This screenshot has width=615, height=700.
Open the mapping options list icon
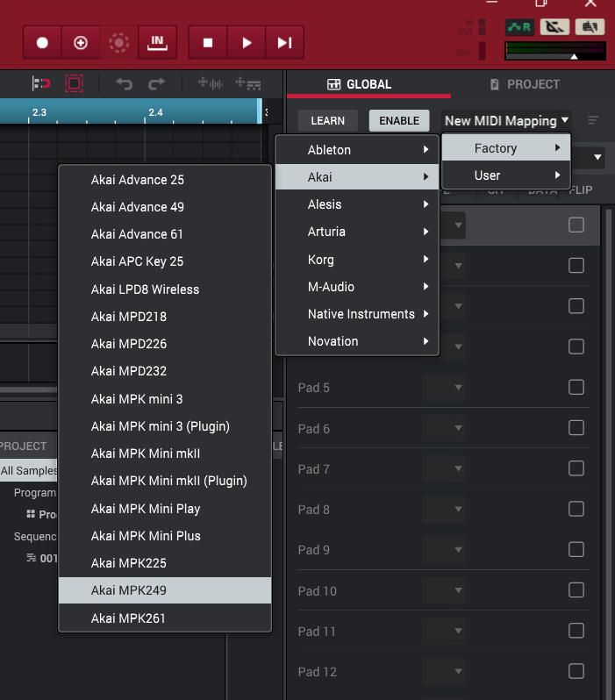point(593,120)
